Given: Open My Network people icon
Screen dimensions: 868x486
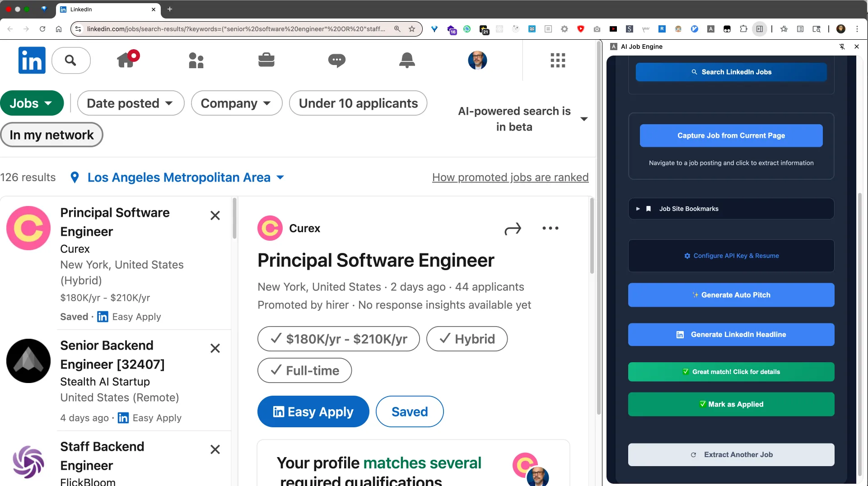Looking at the screenshot, I should pos(196,60).
